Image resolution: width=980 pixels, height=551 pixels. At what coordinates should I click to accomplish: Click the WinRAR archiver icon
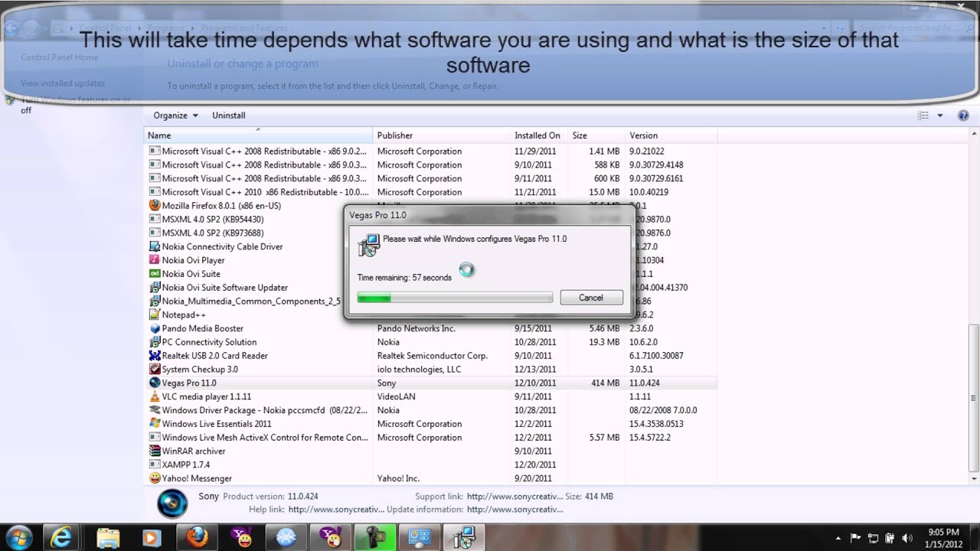pos(155,452)
